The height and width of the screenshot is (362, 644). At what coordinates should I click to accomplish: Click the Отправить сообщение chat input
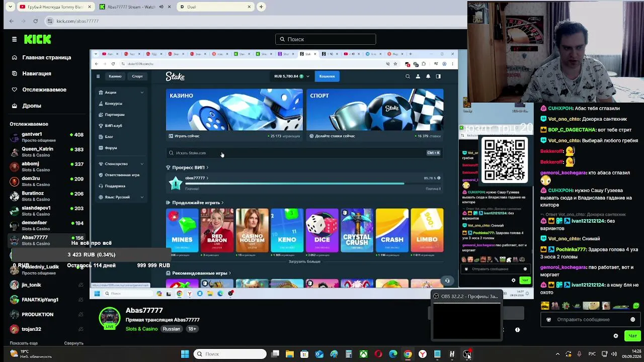click(591, 319)
